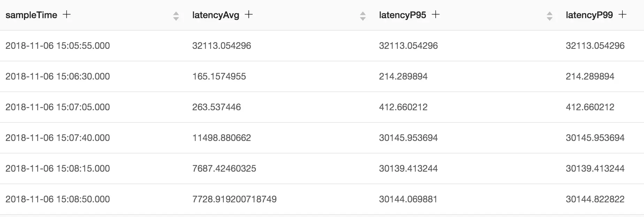The width and height of the screenshot is (644, 217).
Task: Click latencyP95 value 214.289894
Action: pos(403,76)
